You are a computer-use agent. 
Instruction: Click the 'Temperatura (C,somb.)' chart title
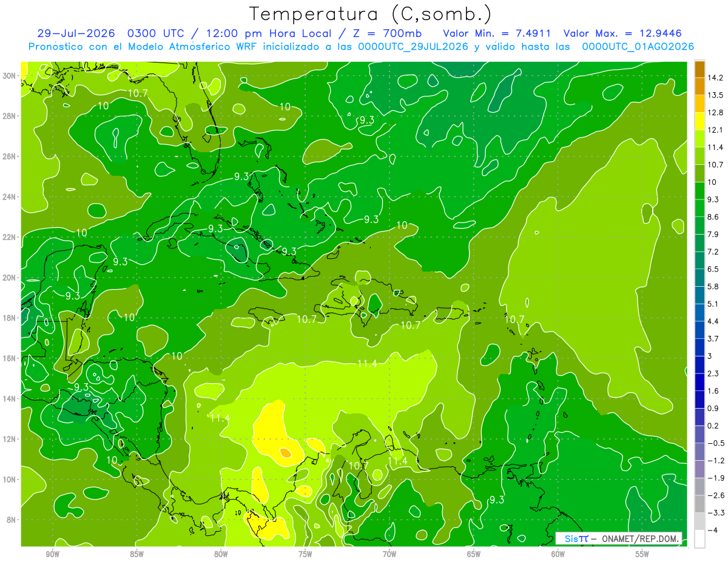(371, 14)
